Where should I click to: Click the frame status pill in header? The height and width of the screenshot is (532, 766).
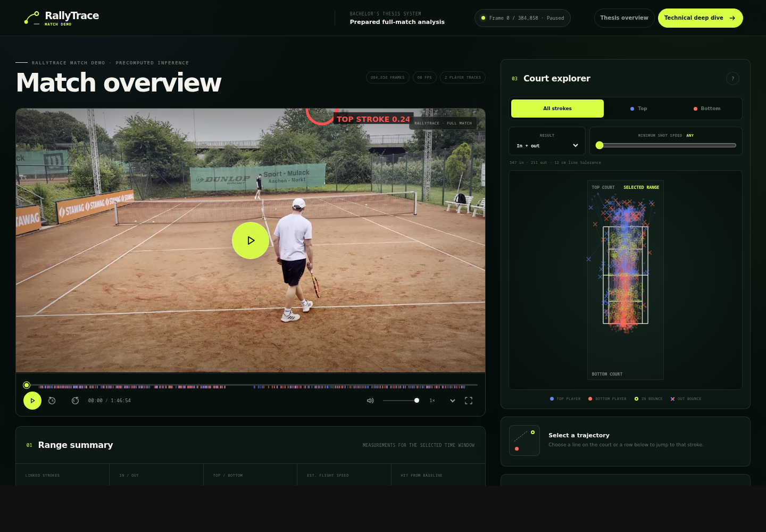(x=522, y=18)
